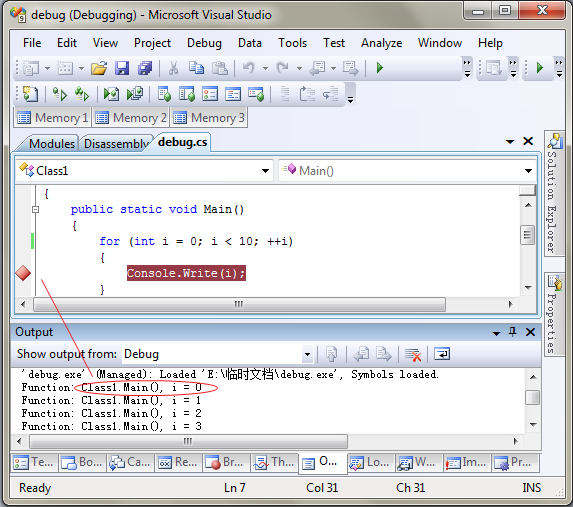Click the Paste clipboard icon
This screenshot has width=573, height=507.
220,68
